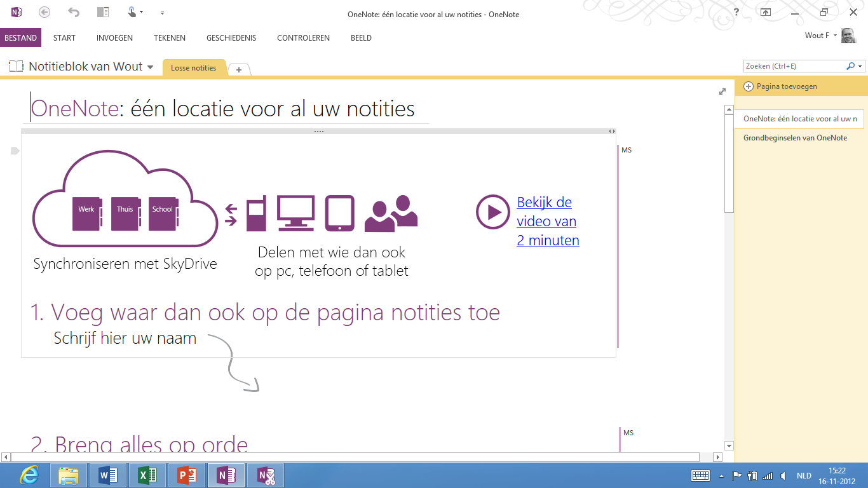Viewport: 868px width, 488px height.
Task: Click the horizontal scrollbar right arrow
Action: pyautogui.click(x=718, y=457)
